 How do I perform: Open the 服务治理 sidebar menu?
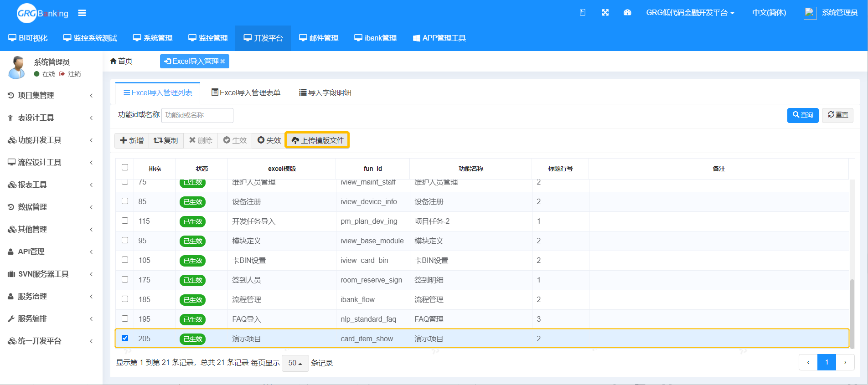[51, 296]
